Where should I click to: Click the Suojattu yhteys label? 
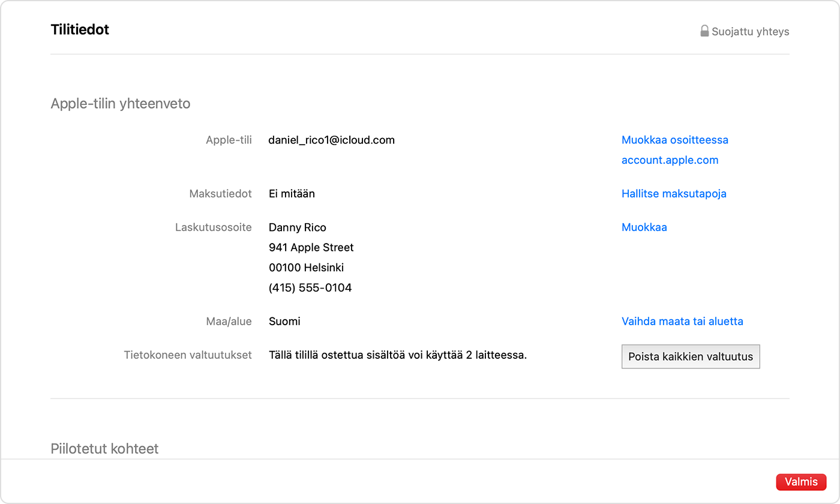751,31
